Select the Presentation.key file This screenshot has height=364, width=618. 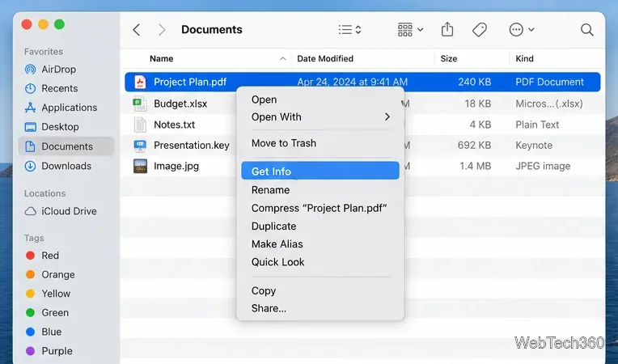[192, 146]
